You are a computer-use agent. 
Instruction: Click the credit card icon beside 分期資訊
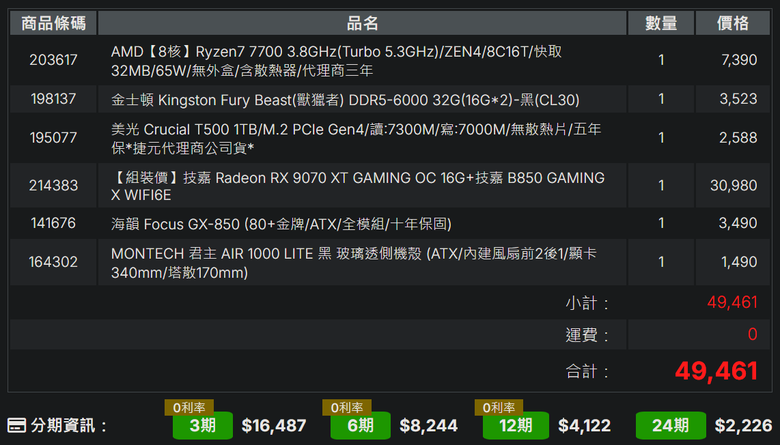click(16, 426)
